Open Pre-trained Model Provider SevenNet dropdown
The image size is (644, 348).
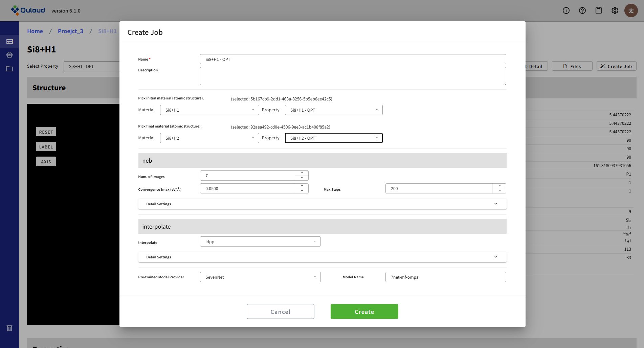(x=260, y=277)
